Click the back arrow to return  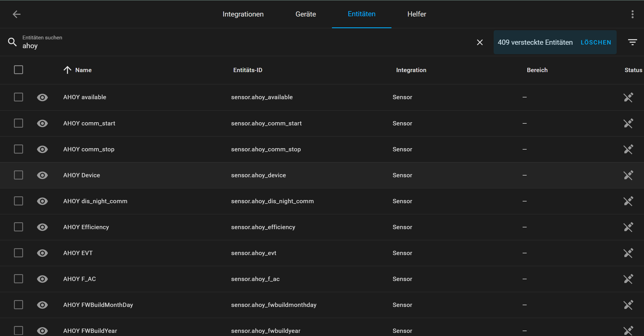pos(17,14)
